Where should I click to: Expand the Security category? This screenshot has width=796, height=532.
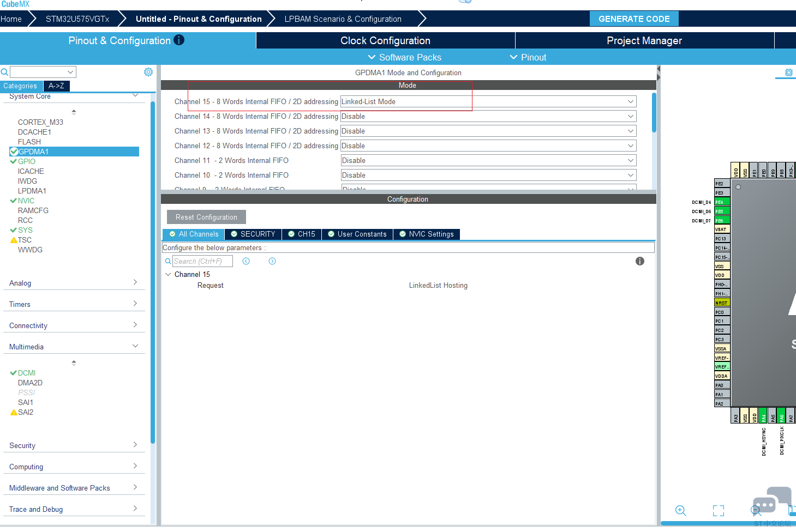(135, 445)
